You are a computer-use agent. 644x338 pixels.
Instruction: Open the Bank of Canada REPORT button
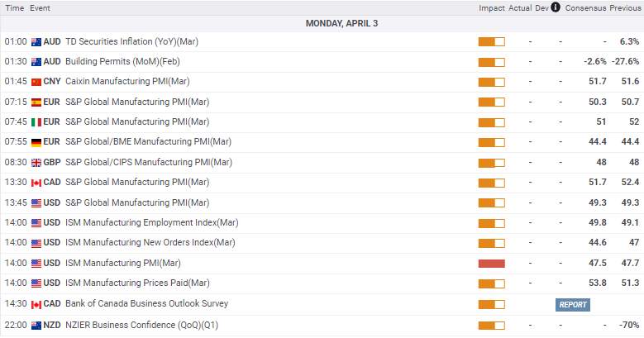click(x=573, y=304)
